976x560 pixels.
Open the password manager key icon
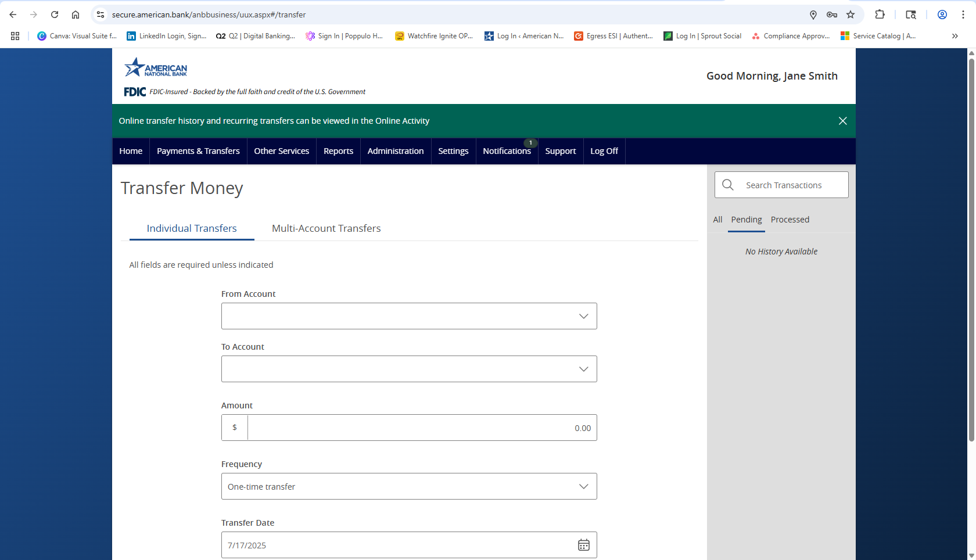click(x=832, y=15)
